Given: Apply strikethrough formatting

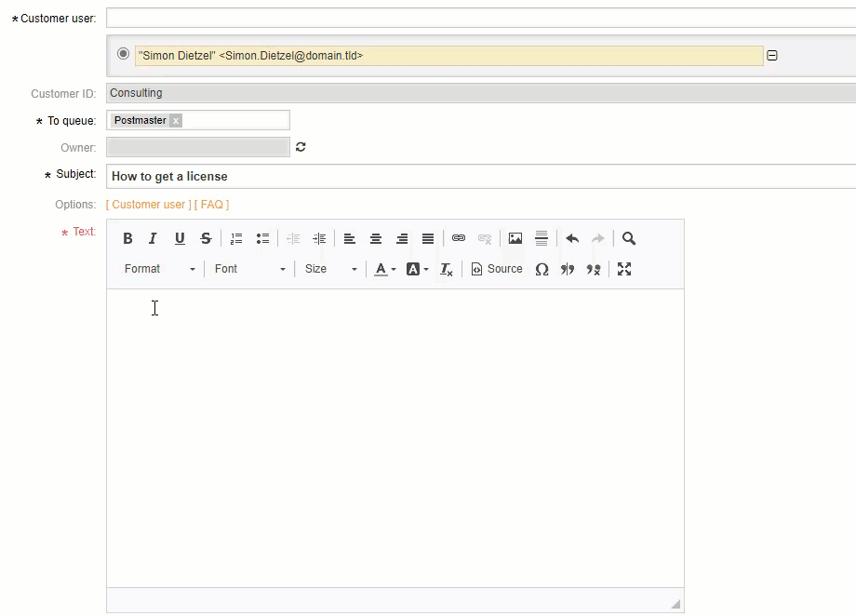Looking at the screenshot, I should point(205,238).
